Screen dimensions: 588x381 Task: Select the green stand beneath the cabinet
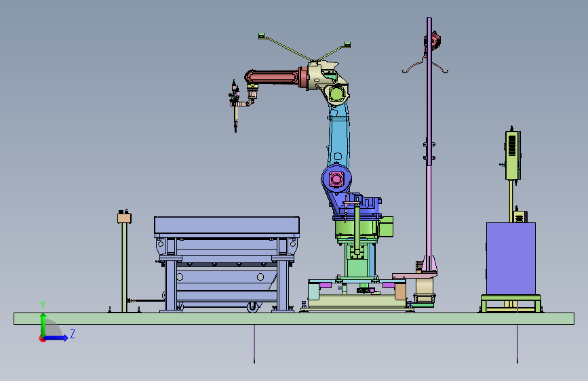tap(511, 303)
